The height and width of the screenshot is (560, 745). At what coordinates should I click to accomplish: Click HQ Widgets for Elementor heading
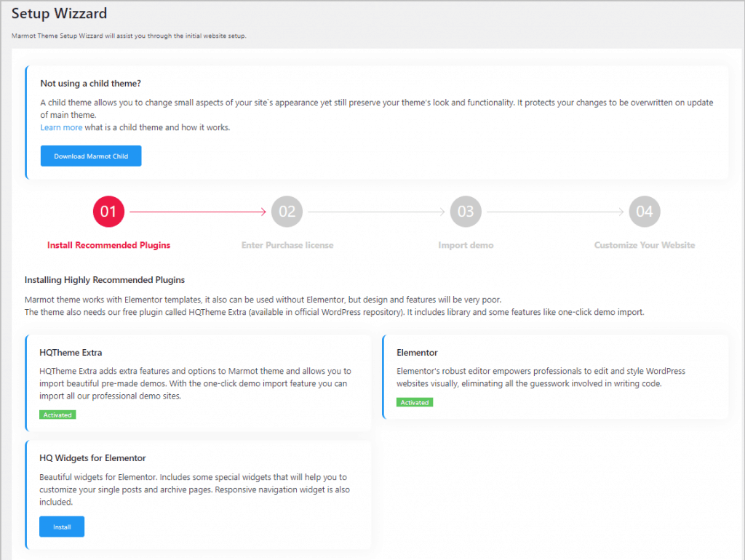92,458
